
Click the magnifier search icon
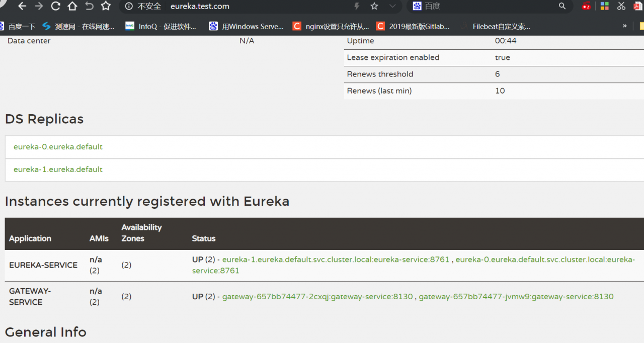point(562,6)
